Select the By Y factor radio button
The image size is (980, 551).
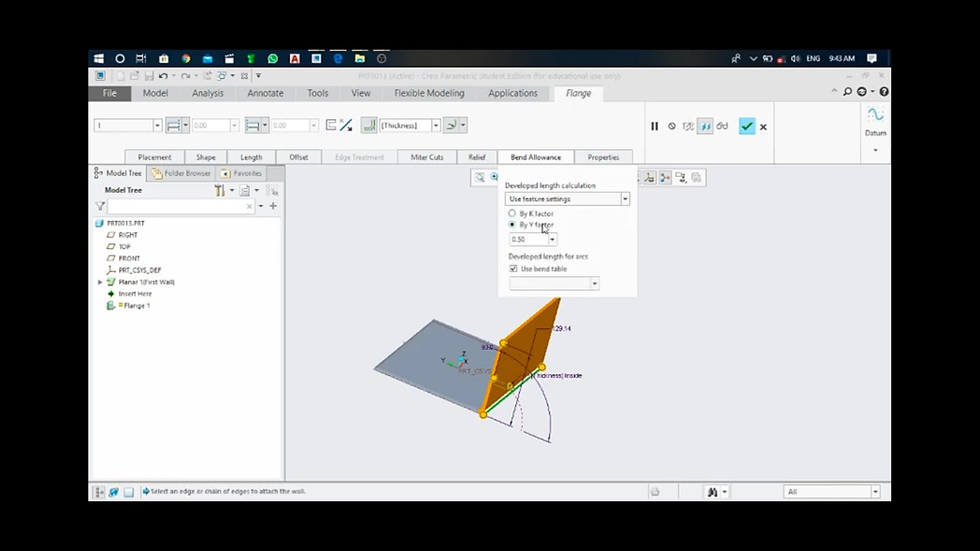(x=512, y=225)
